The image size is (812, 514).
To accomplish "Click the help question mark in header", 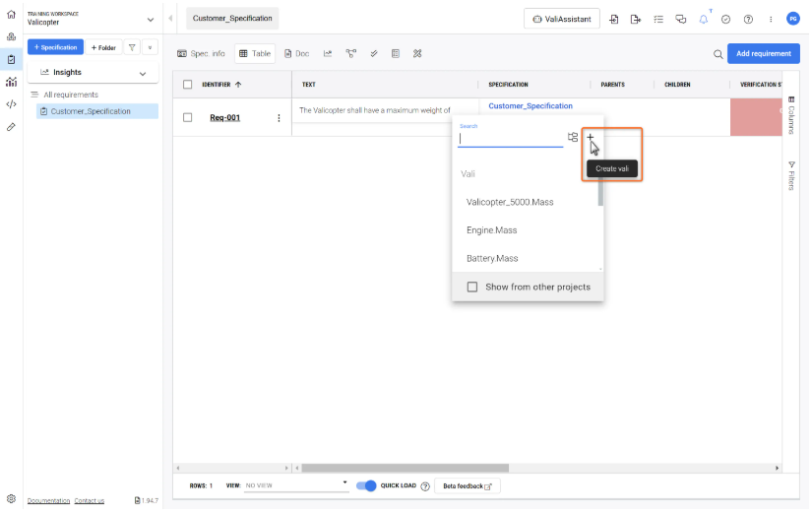I will tap(748, 19).
